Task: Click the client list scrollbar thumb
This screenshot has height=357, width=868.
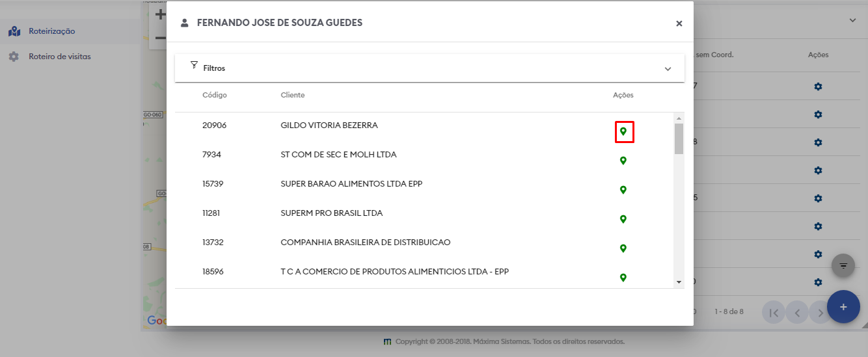Action: [x=679, y=139]
